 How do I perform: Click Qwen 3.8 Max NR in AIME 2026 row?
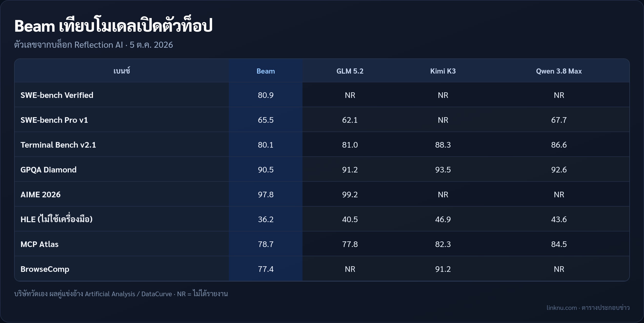[559, 194]
